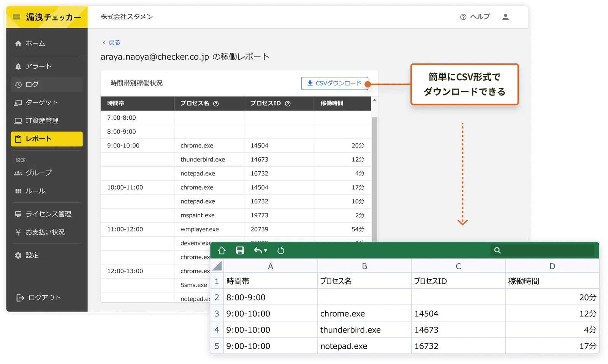The width and height of the screenshot is (608, 364).
Task: Open IT資産管理 menu item
Action: pyautogui.click(x=47, y=121)
